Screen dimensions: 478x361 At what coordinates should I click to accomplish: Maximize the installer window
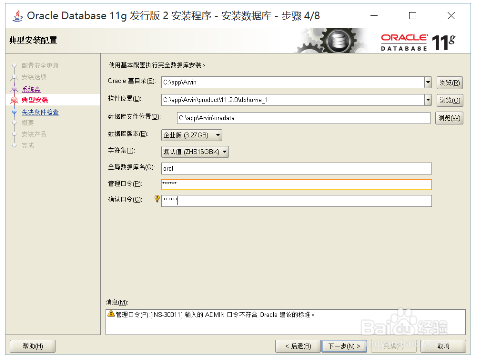412,16
